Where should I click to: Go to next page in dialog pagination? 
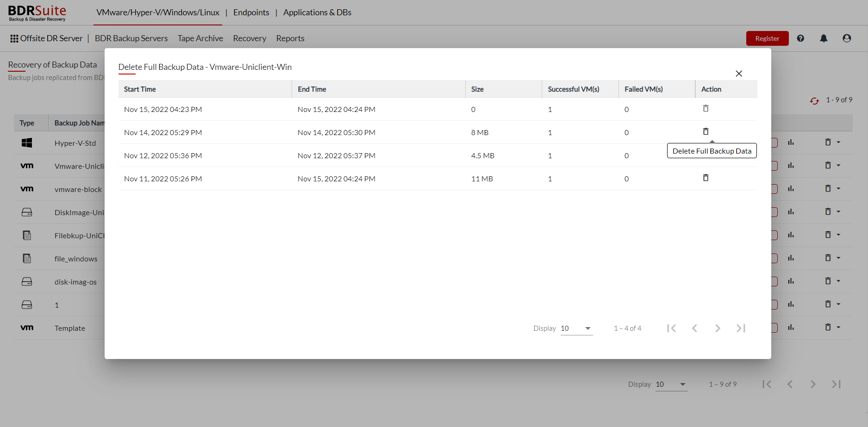tap(718, 328)
